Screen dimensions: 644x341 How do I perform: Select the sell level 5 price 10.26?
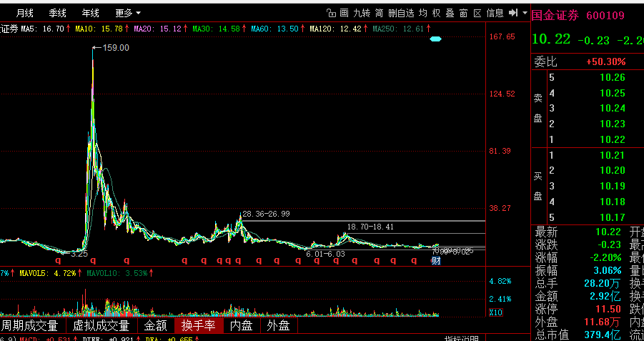(613, 78)
